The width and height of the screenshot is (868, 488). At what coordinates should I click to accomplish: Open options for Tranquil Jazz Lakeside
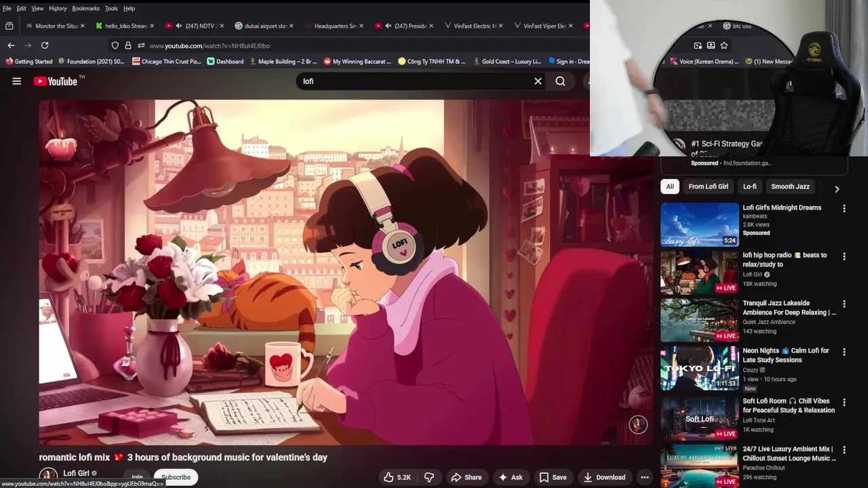point(844,304)
